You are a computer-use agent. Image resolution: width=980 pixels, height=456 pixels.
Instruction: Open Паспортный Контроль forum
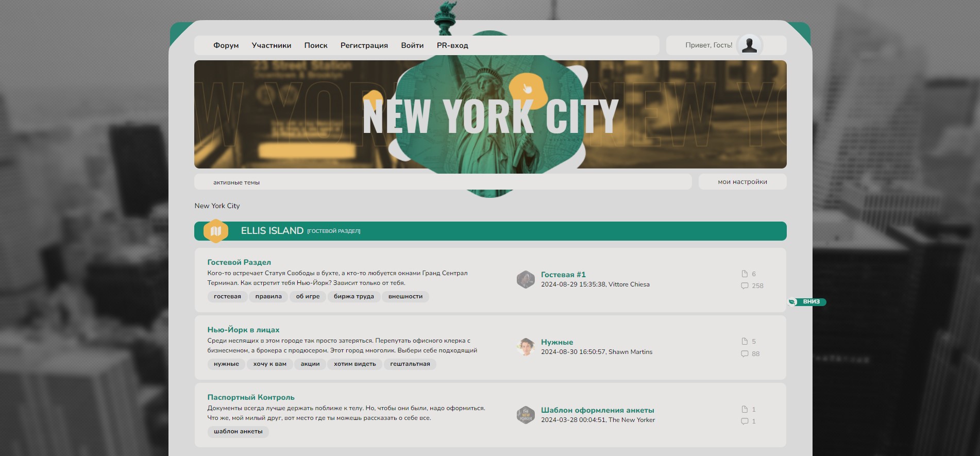pyautogui.click(x=251, y=397)
